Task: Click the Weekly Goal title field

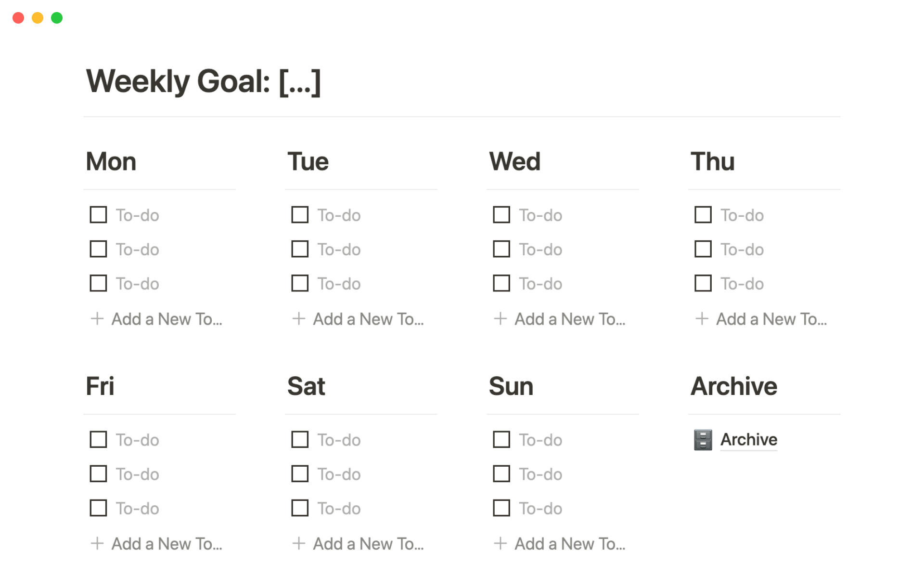Action: [x=203, y=81]
